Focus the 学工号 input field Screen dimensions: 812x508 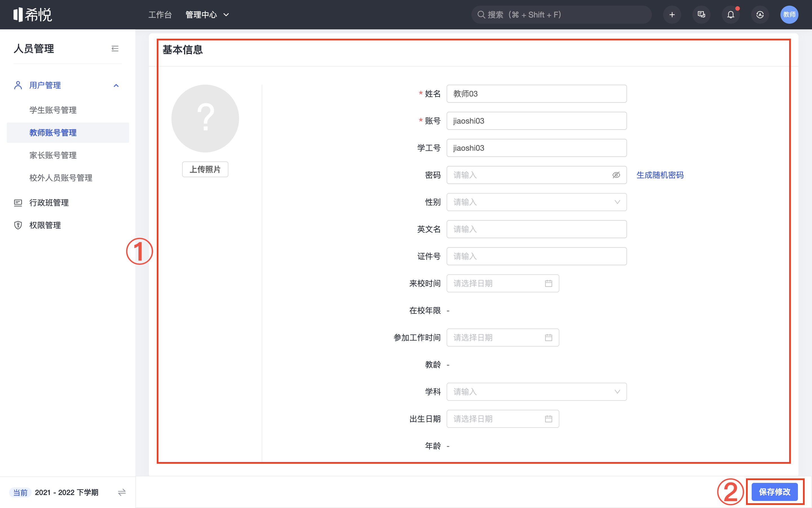click(x=537, y=148)
